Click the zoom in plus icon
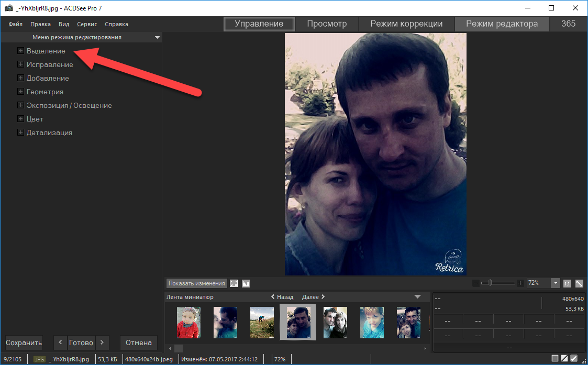The width and height of the screenshot is (588, 365). coord(520,283)
